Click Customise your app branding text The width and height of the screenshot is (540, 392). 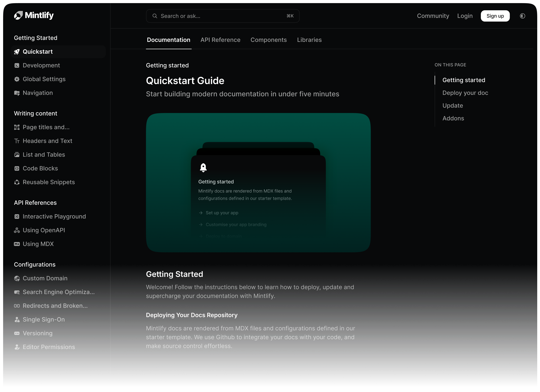pos(236,224)
